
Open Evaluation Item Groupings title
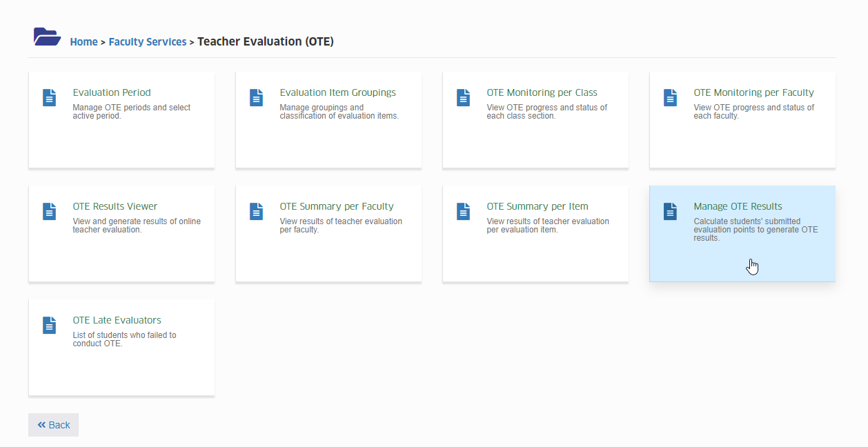[x=338, y=92]
